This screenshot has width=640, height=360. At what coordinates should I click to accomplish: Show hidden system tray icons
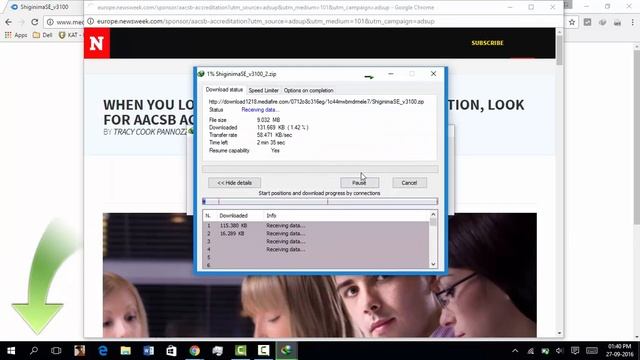(515, 351)
